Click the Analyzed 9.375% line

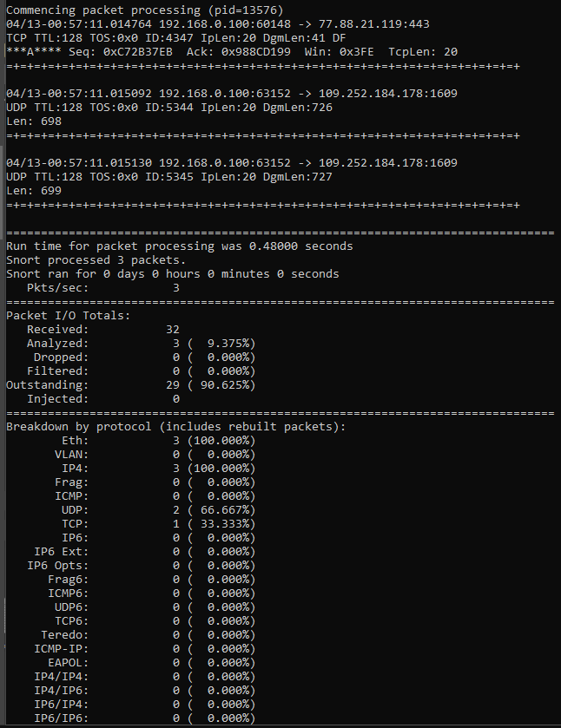(x=142, y=343)
